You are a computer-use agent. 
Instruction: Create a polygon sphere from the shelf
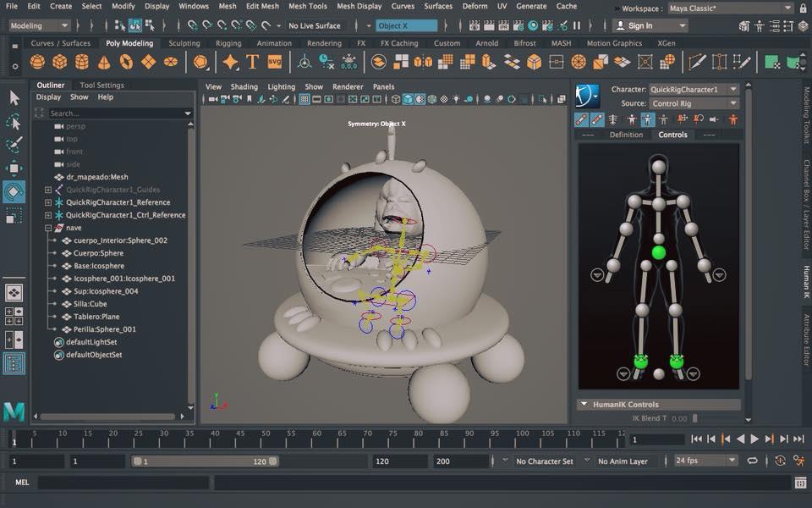pos(38,62)
